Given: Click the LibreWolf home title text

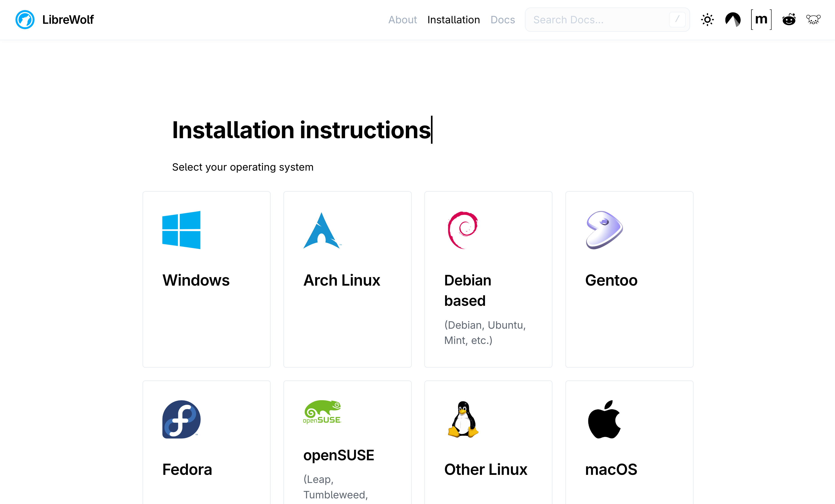Looking at the screenshot, I should (68, 20).
